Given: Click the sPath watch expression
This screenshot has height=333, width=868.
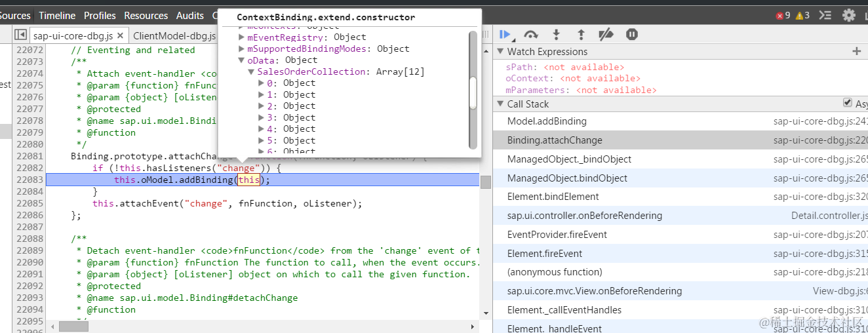Looking at the screenshot, I should coord(565,67).
